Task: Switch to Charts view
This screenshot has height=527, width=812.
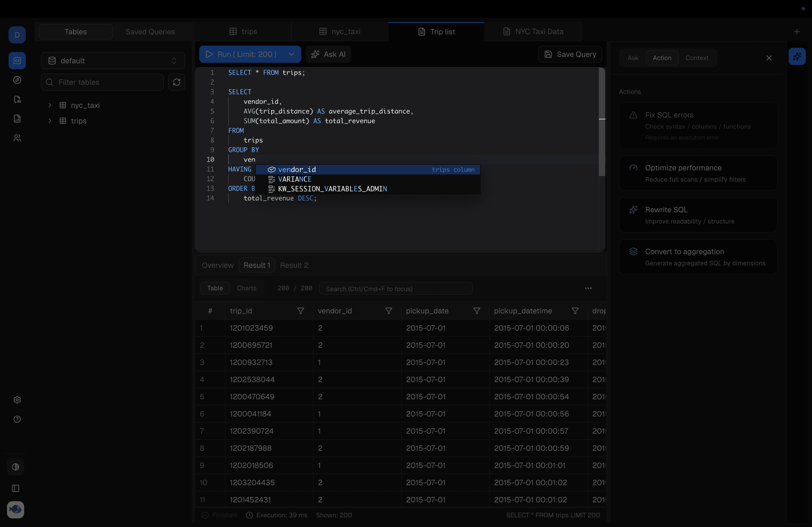Action: pos(247,288)
